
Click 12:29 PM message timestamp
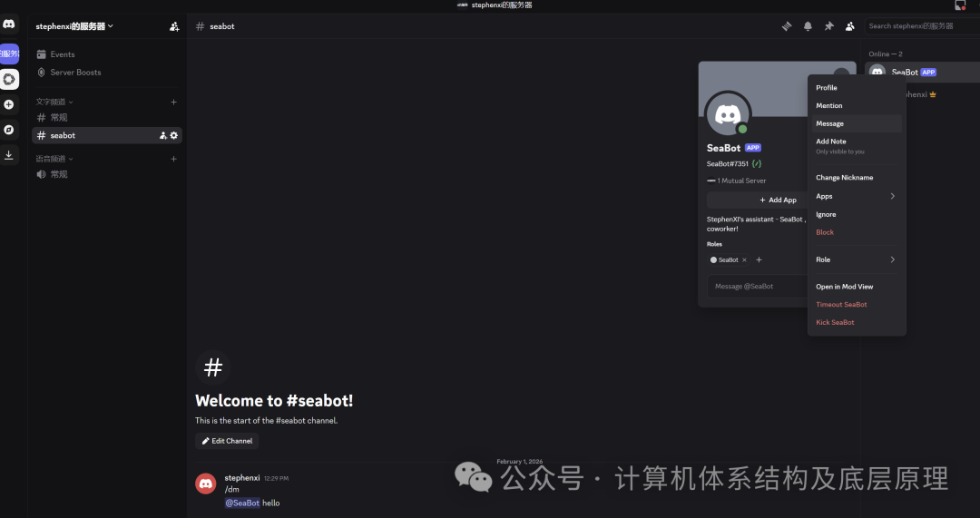(276, 479)
